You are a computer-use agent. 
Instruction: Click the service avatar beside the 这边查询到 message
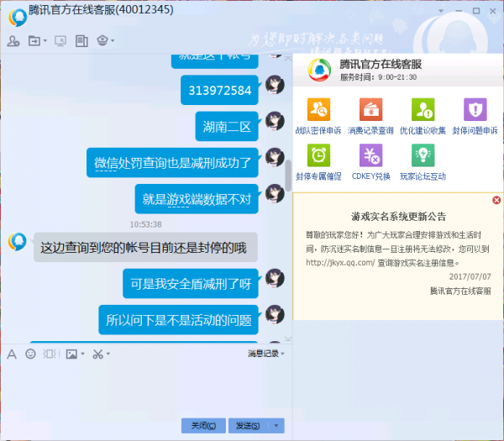tap(18, 242)
